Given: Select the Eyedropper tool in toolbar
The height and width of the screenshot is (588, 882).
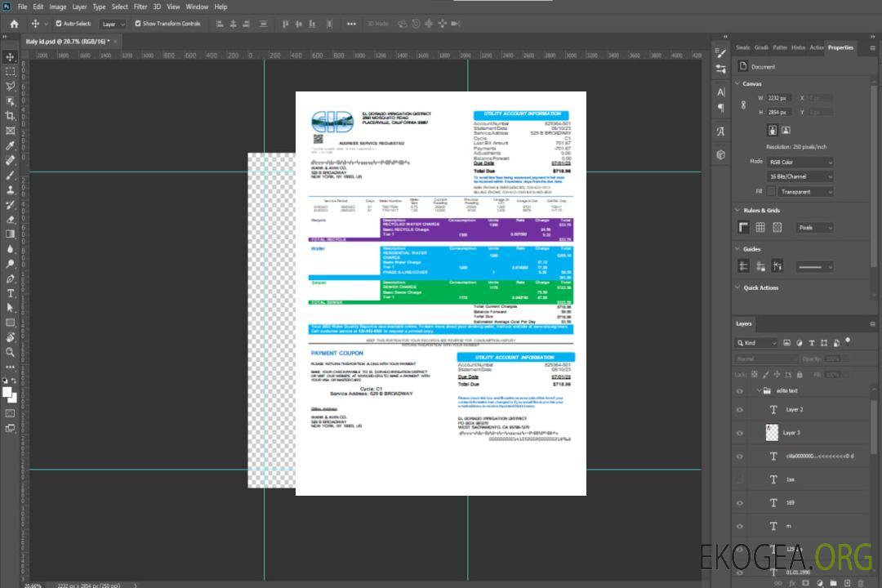Looking at the screenshot, I should (11, 145).
